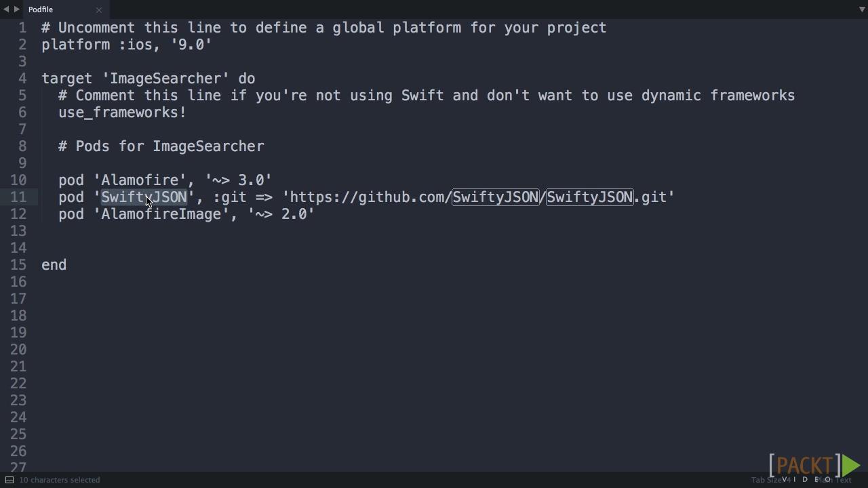Viewport: 868px width, 488px height.
Task: Open the tab list dropdown arrow
Action: [862, 9]
